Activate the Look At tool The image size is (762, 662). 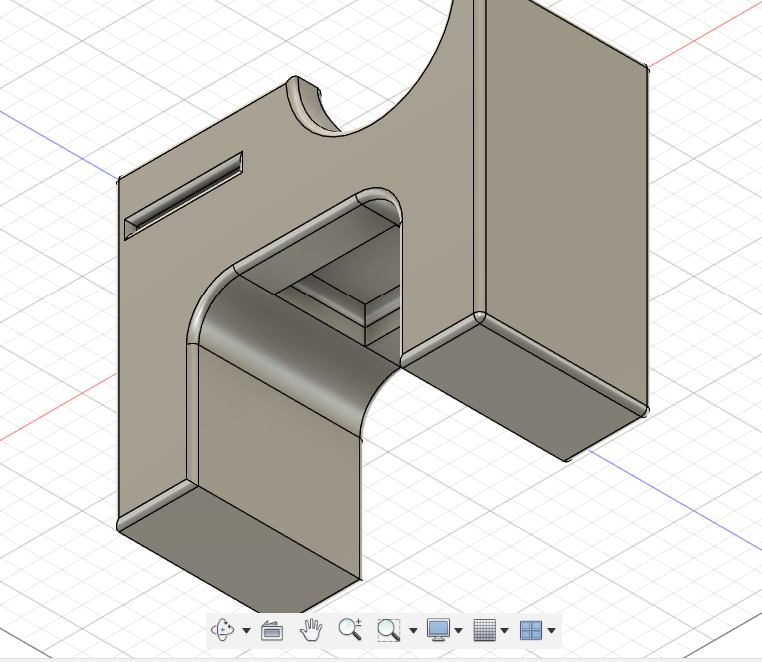(x=272, y=630)
